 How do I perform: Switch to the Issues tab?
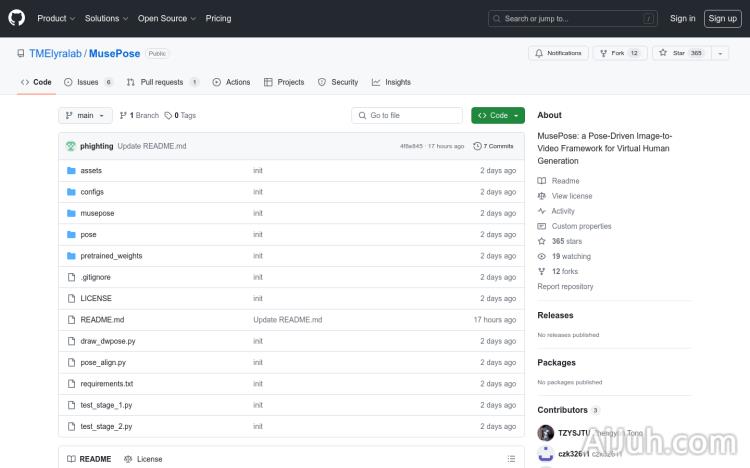pos(88,82)
